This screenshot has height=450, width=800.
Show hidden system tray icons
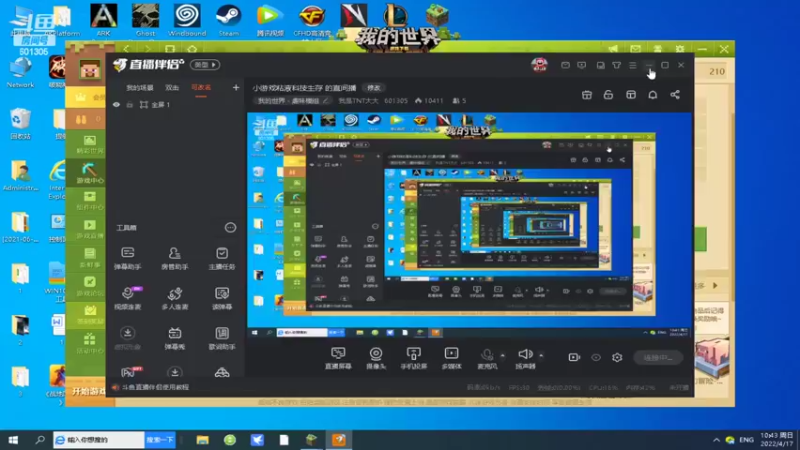coord(716,440)
